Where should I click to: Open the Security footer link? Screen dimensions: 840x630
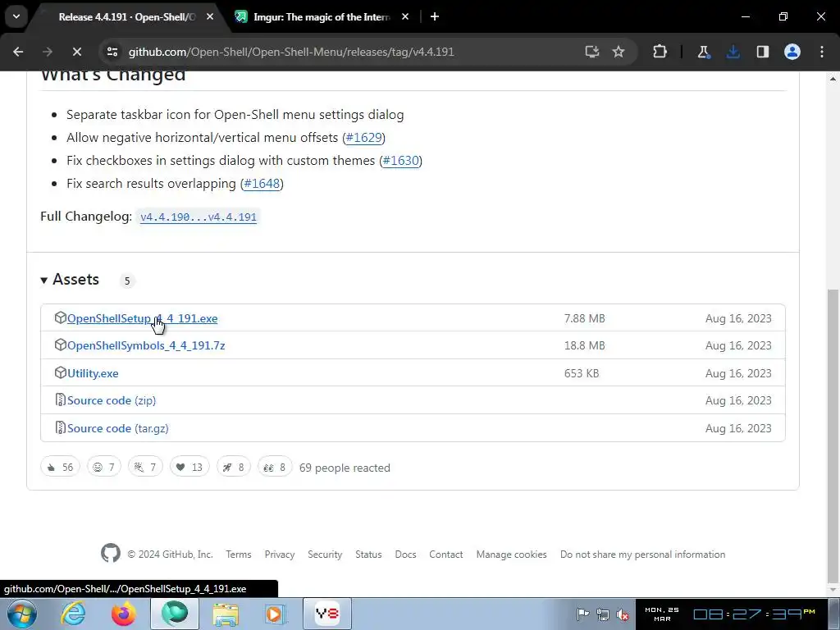point(325,555)
